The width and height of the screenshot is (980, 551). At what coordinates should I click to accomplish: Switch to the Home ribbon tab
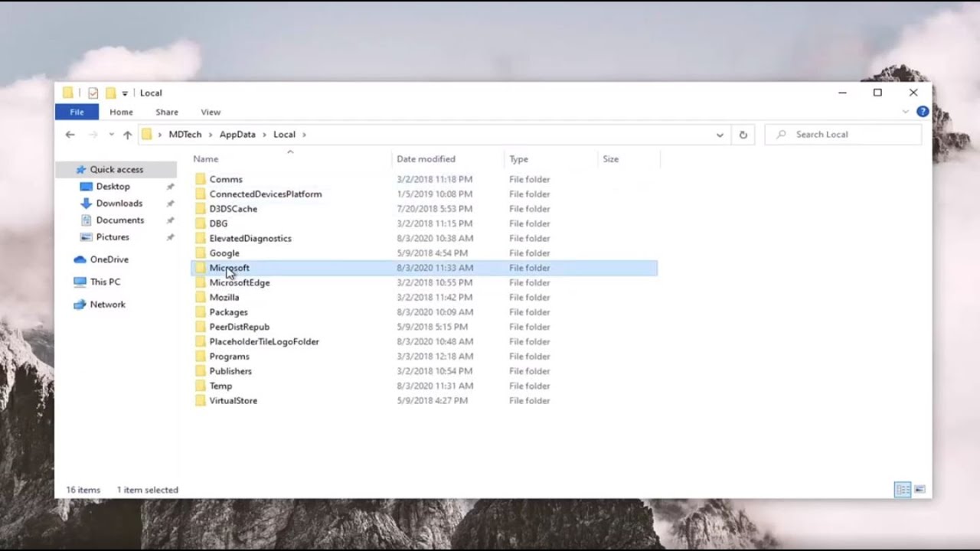coord(121,112)
